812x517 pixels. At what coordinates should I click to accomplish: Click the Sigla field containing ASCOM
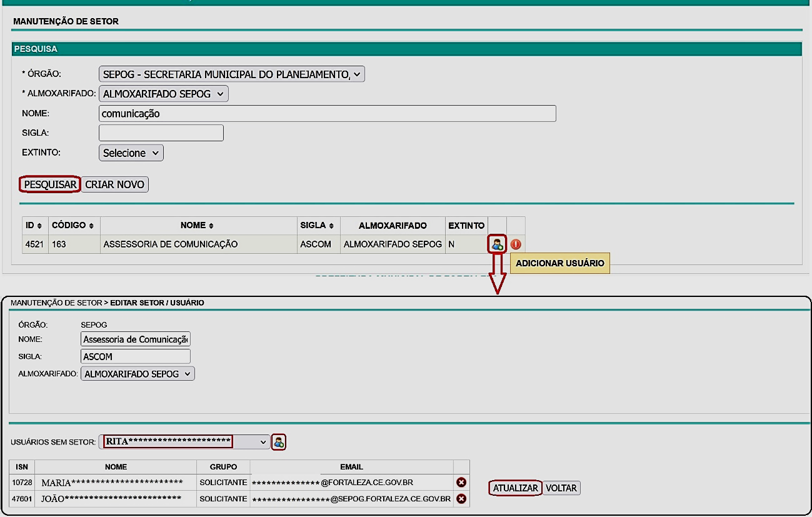(x=136, y=356)
